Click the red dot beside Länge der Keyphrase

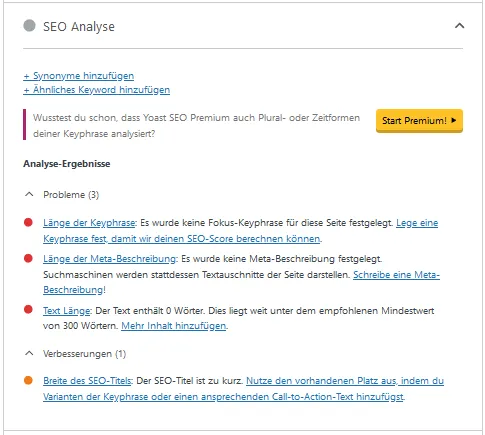28,222
